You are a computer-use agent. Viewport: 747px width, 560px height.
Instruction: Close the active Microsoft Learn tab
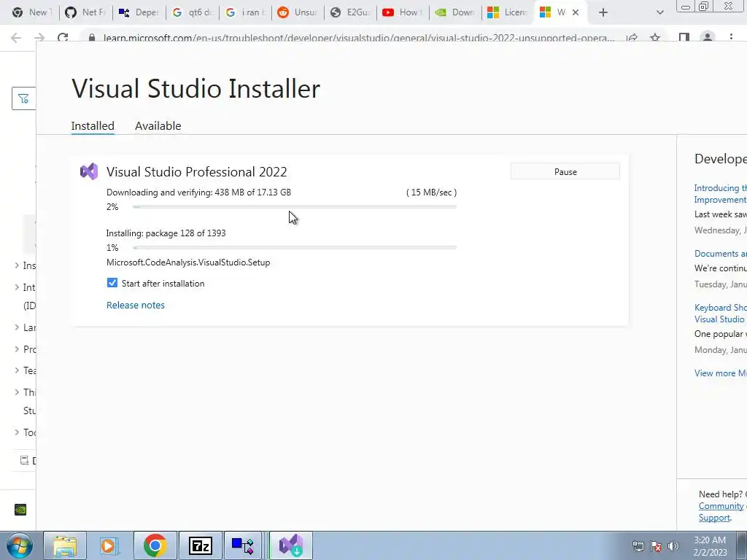(x=576, y=12)
